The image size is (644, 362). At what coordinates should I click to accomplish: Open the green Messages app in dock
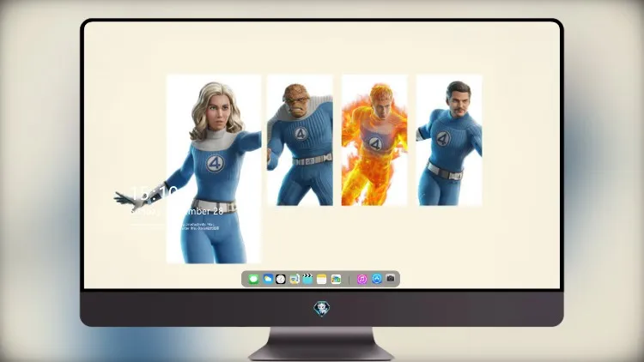253,279
